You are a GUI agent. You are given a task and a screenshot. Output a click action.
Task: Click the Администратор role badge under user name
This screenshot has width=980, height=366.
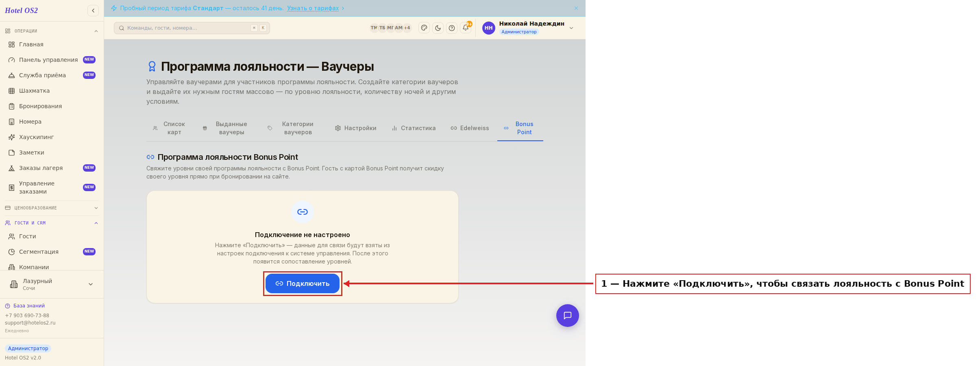point(519,32)
